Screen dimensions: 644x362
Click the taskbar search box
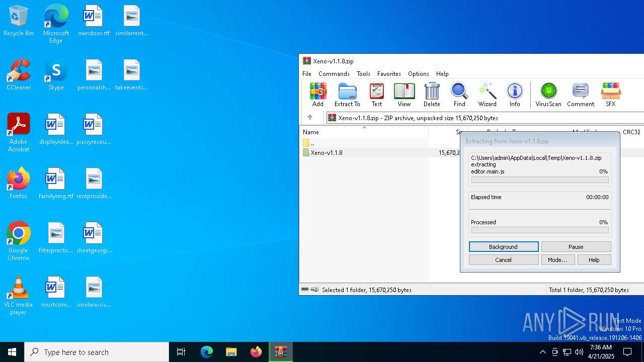pos(97,352)
